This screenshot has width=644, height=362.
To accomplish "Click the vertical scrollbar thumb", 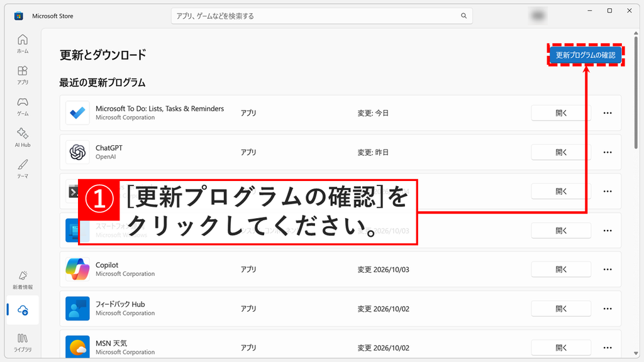I will tap(636, 92).
